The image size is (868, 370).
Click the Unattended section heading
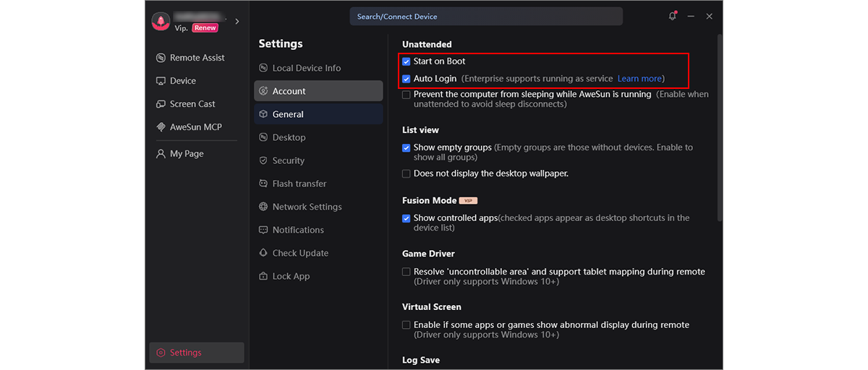coord(427,45)
